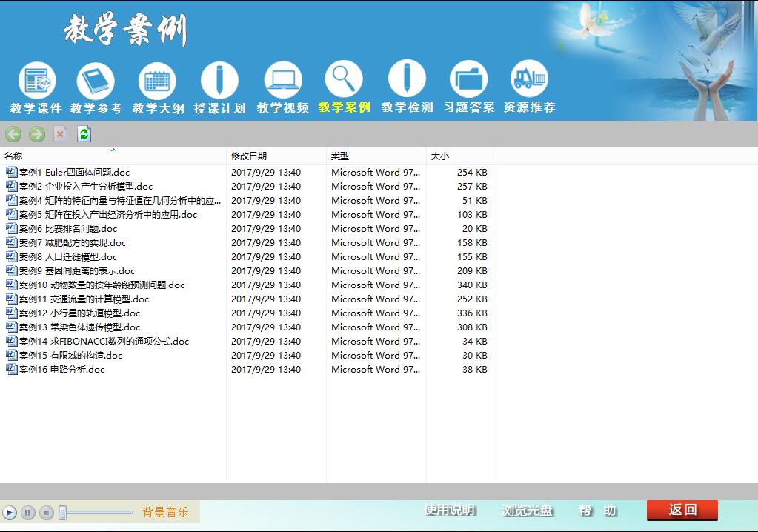Screen dimensions: 758x532
Task: Click the 254 KB size cell
Action: [x=472, y=172]
